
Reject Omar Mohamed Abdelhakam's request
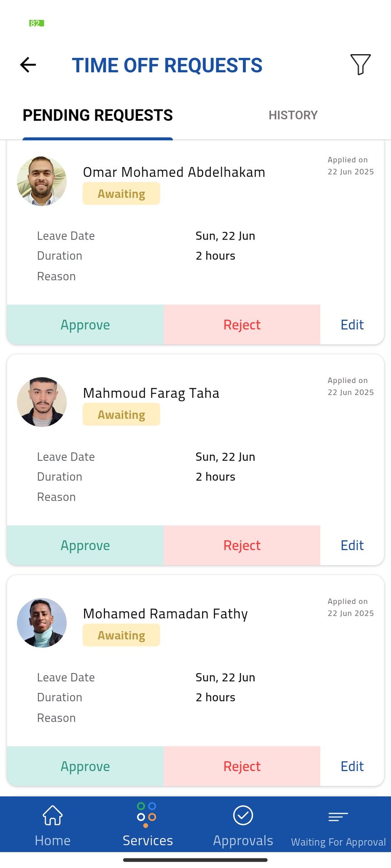coord(242,325)
